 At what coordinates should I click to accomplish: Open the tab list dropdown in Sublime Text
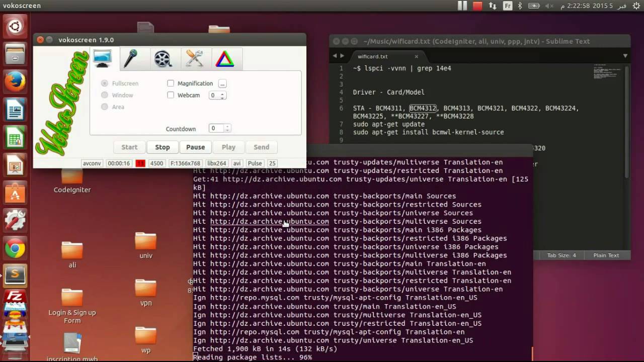625,56
